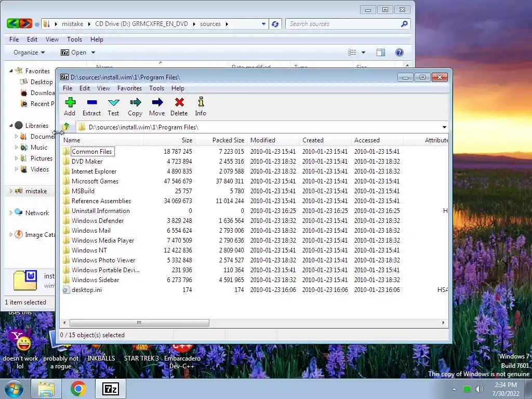Open the 7-Zip address path dropdown

(x=444, y=127)
